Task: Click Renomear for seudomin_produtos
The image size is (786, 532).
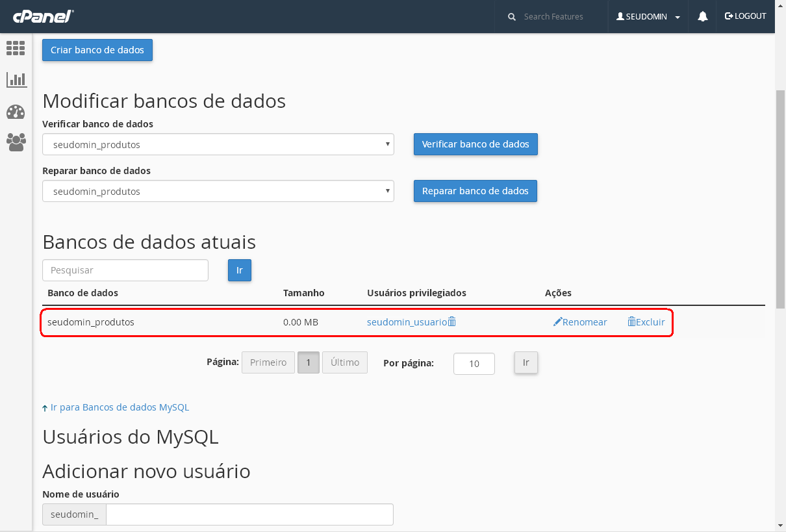Action: 580,322
